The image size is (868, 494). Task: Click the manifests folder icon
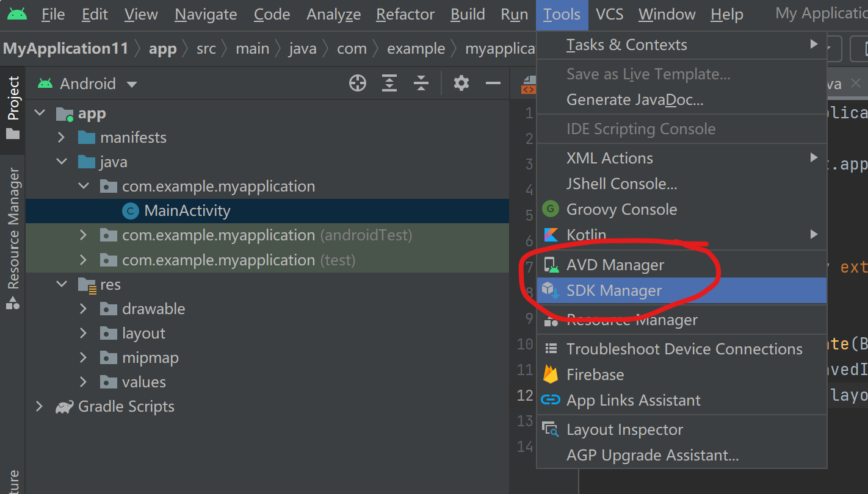pyautogui.click(x=87, y=137)
